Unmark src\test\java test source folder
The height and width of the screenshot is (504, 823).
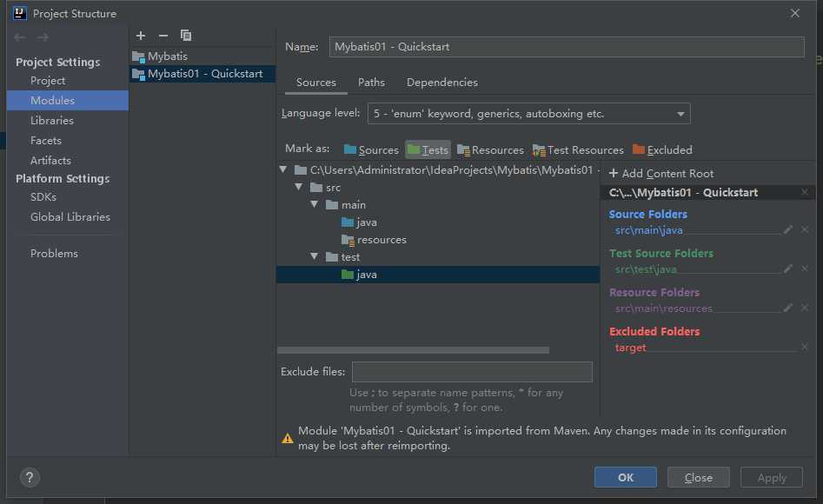click(805, 269)
